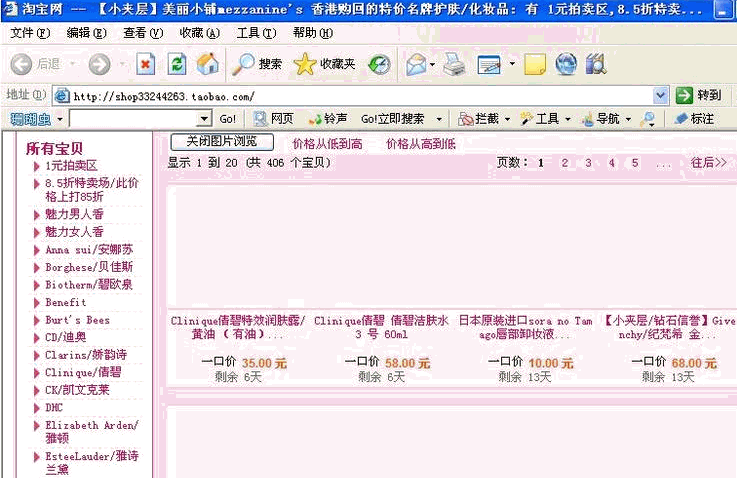Click the 珊瑚虫 toolbar logo
Screen dimensions: 737x478
pyautogui.click(x=30, y=119)
